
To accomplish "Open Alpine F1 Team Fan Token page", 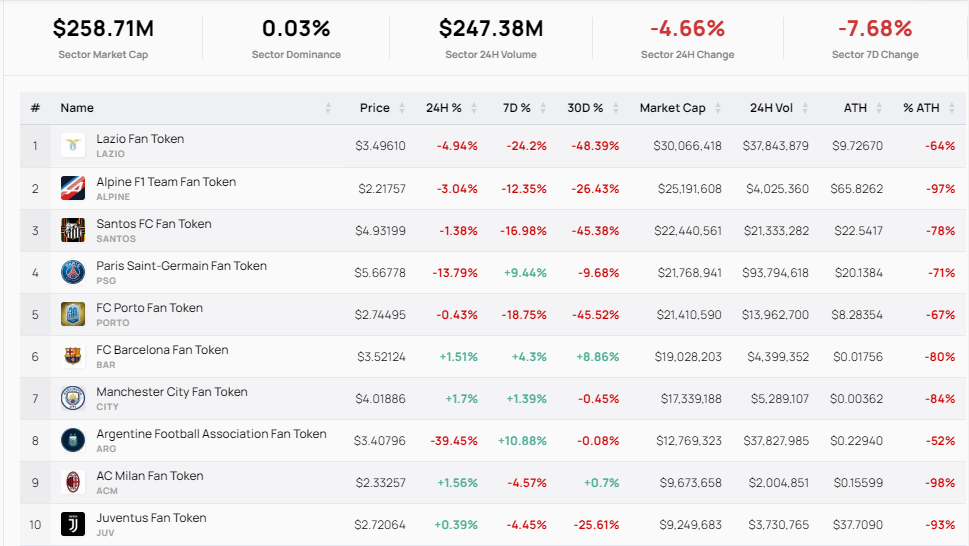I will coord(166,182).
